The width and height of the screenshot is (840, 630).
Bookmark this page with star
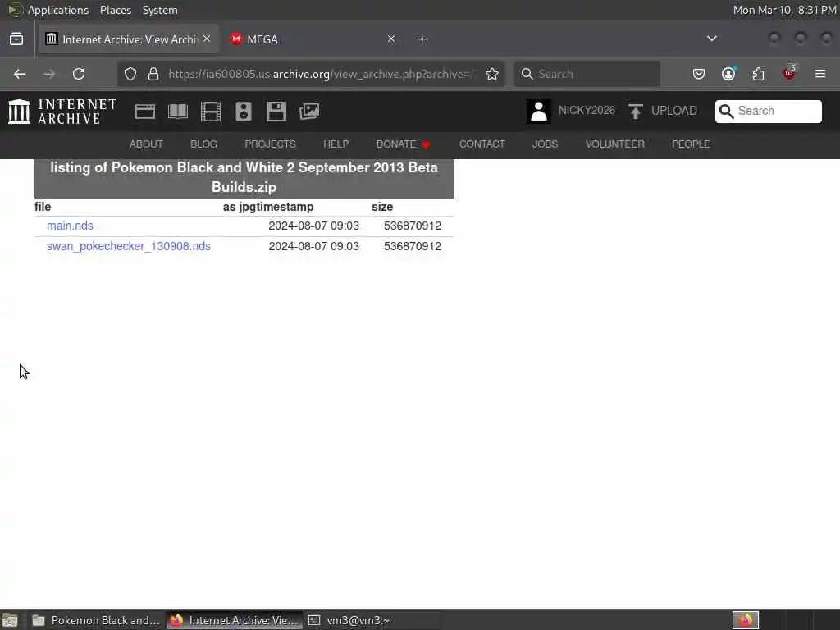492,74
